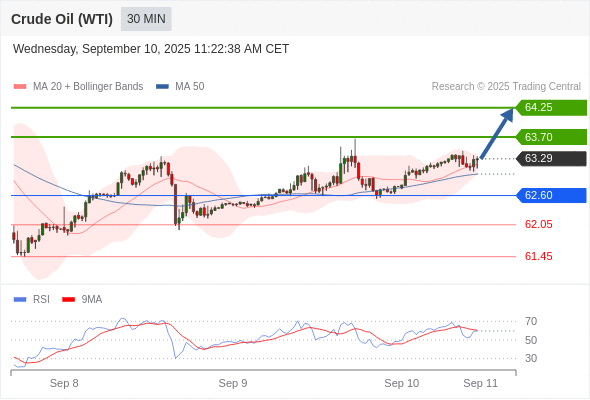This screenshot has height=400, width=590.
Task: Click the 30 MIN timeframe badge
Action: (146, 19)
